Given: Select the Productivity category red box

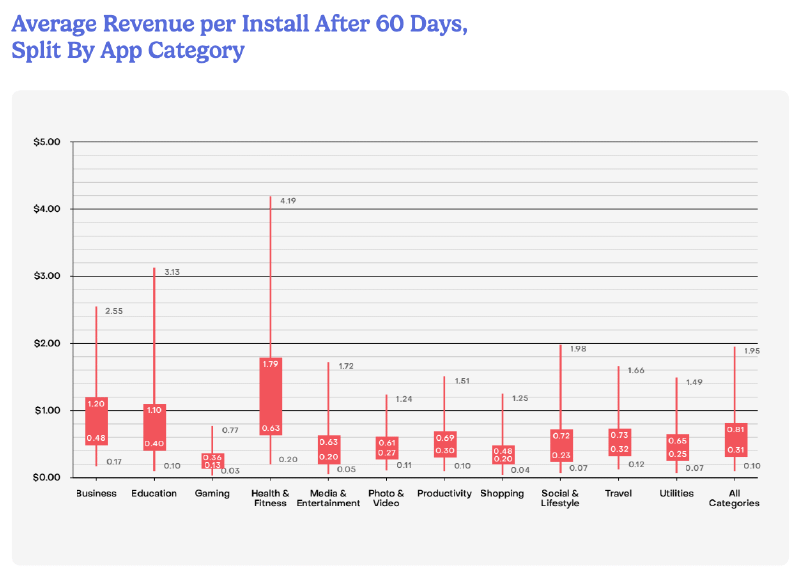Looking at the screenshot, I should (444, 444).
